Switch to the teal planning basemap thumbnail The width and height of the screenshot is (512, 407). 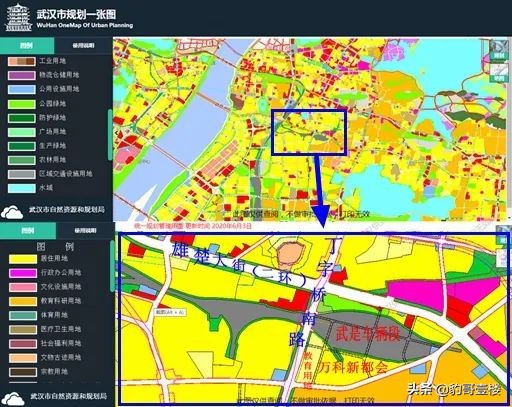pyautogui.click(x=499, y=50)
